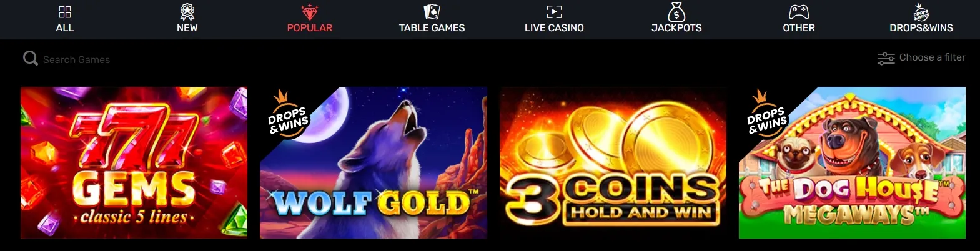Click the ALL grid icon

click(x=65, y=12)
